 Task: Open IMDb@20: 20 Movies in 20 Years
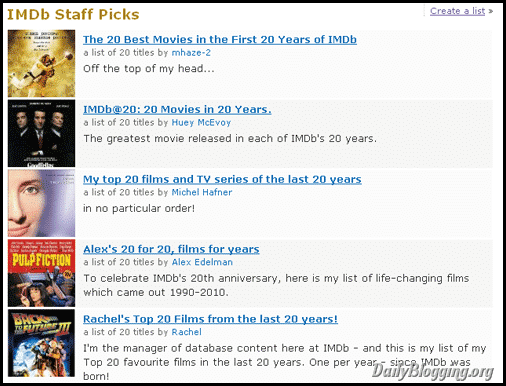[177, 109]
